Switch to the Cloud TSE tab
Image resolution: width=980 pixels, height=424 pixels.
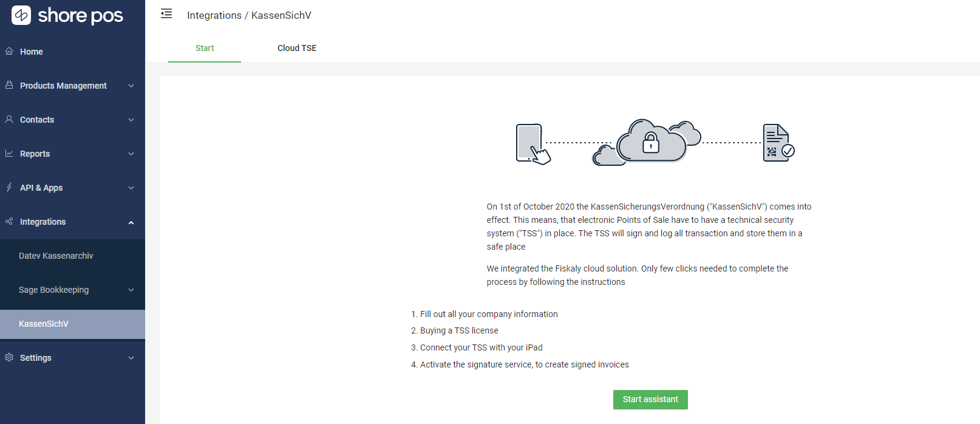(x=297, y=48)
